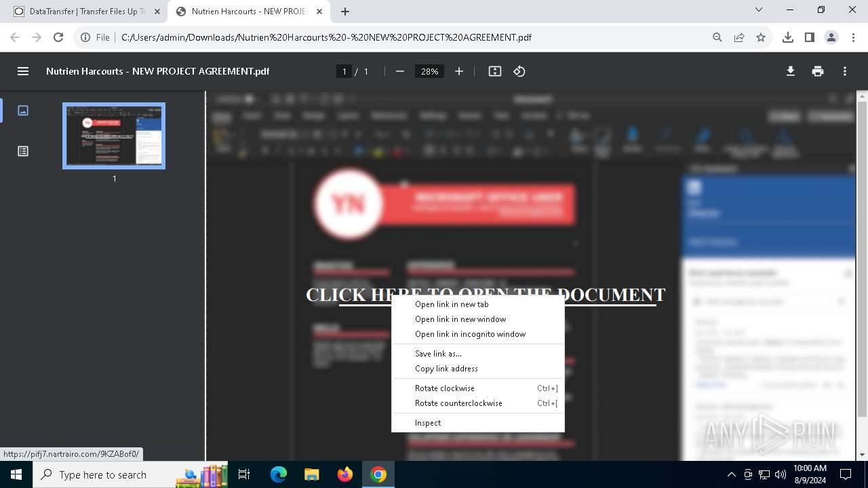
Task: Go back to previous page
Action: pyautogui.click(x=15, y=37)
